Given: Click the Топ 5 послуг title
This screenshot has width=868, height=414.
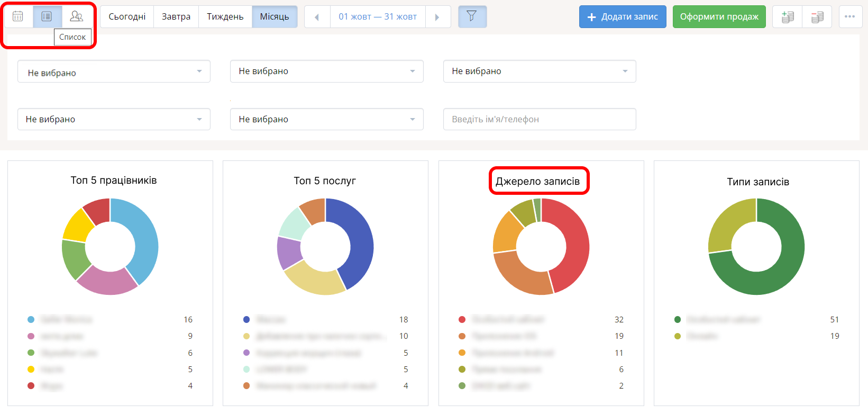Looking at the screenshot, I should (x=325, y=181).
